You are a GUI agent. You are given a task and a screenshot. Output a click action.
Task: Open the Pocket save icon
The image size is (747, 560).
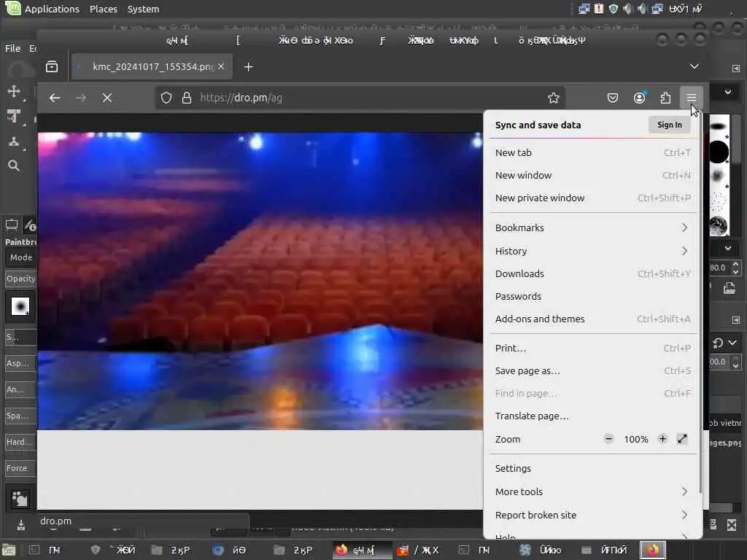click(613, 98)
